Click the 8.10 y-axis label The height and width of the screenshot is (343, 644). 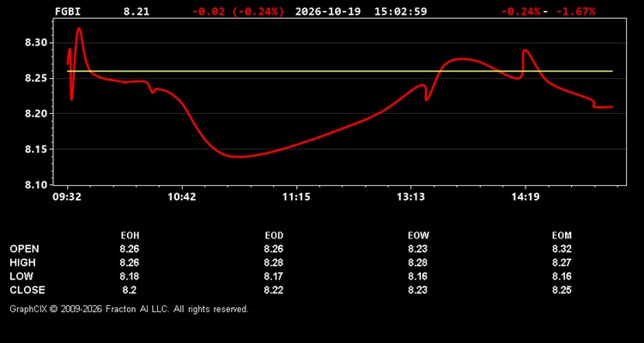click(37, 184)
